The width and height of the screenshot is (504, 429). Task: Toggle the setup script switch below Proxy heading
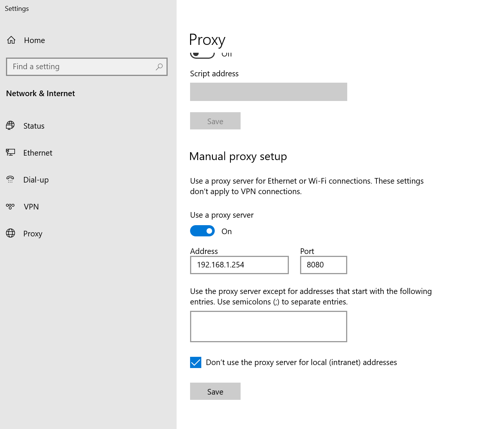(x=202, y=55)
